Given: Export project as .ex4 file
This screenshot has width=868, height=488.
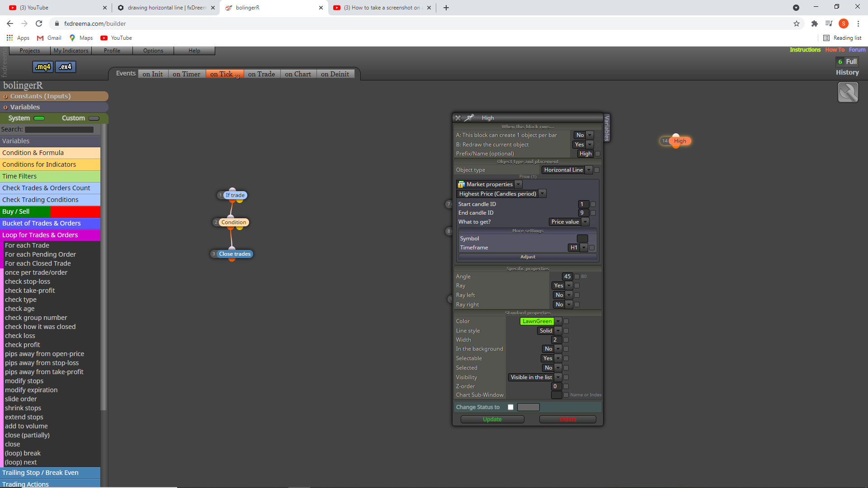Looking at the screenshot, I should [66, 67].
